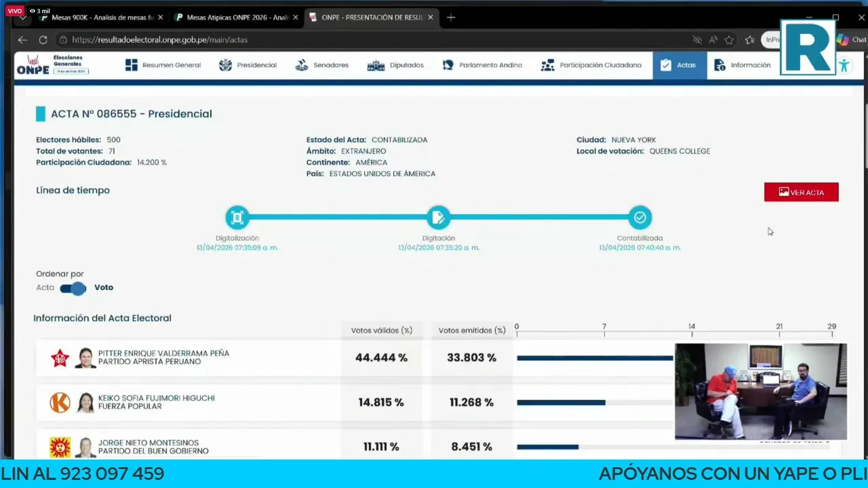
Task: Click the Nieto Montesinos vote bar
Action: click(547, 447)
